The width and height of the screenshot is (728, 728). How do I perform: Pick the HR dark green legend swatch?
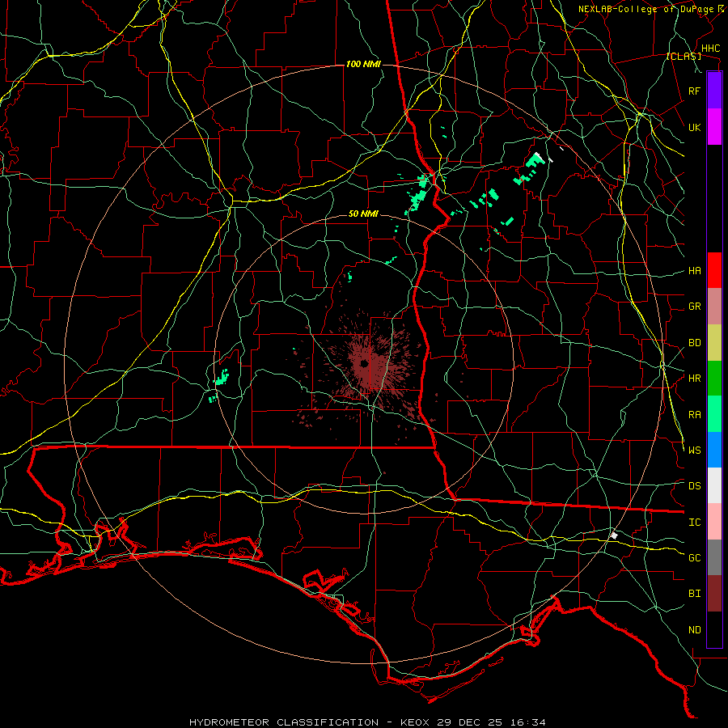coord(714,379)
